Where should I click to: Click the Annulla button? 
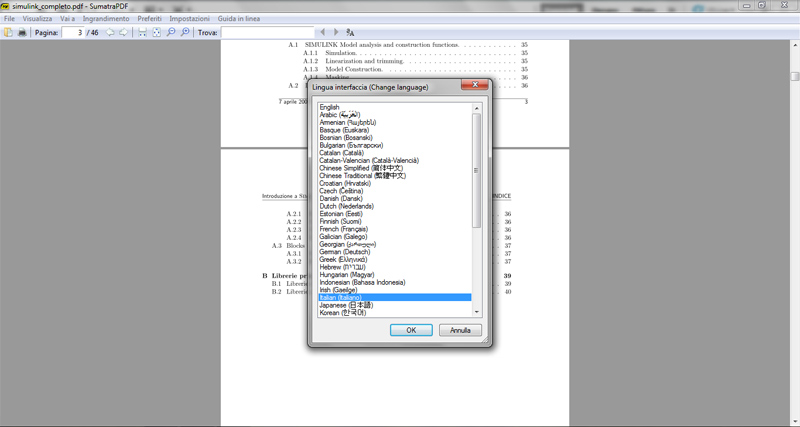(x=460, y=330)
